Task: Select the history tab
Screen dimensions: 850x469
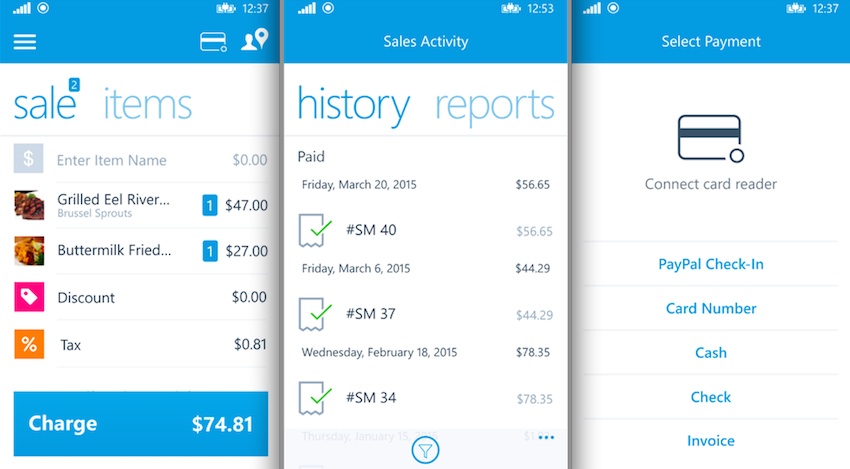Action: tap(353, 106)
